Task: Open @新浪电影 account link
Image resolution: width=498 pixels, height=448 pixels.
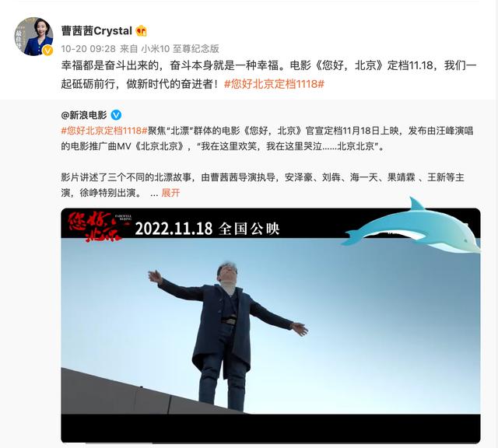Action: click(x=84, y=115)
